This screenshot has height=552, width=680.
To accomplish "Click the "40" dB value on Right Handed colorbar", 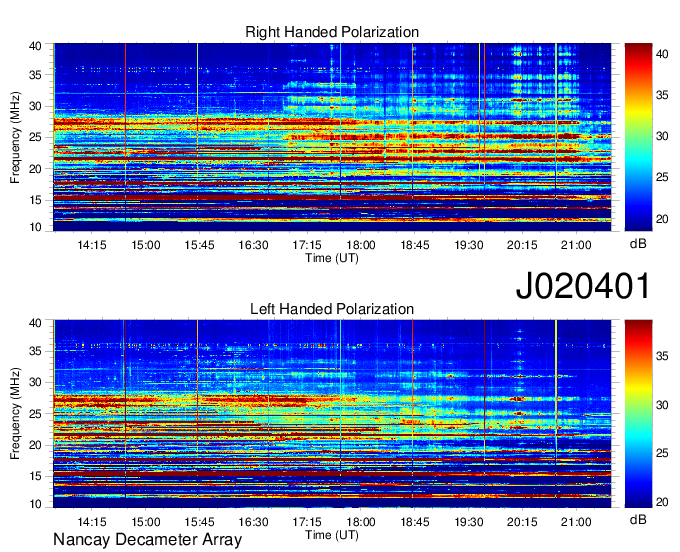I will click(662, 54).
